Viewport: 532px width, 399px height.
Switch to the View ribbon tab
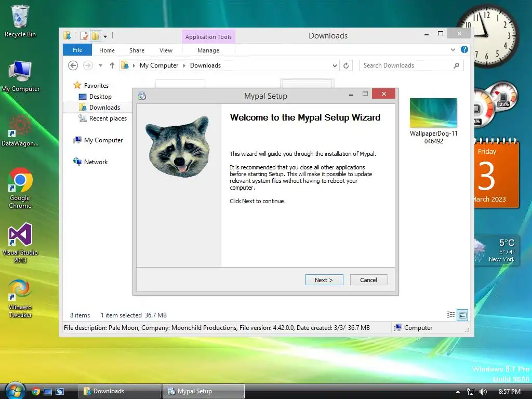166,50
